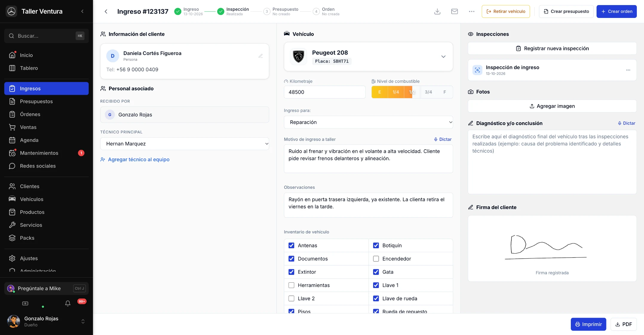
Task: Set fuel level to E
Action: (380, 92)
